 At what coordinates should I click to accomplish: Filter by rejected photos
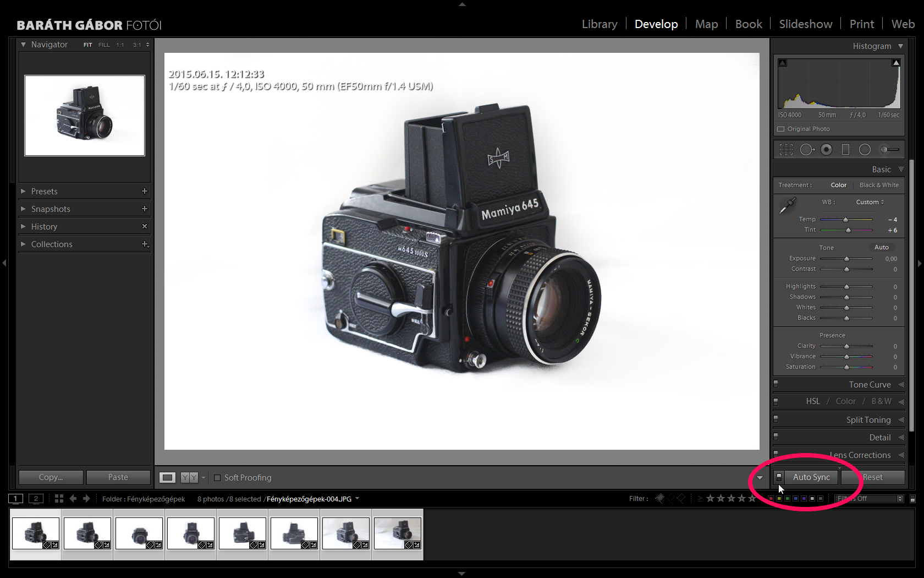[681, 499]
